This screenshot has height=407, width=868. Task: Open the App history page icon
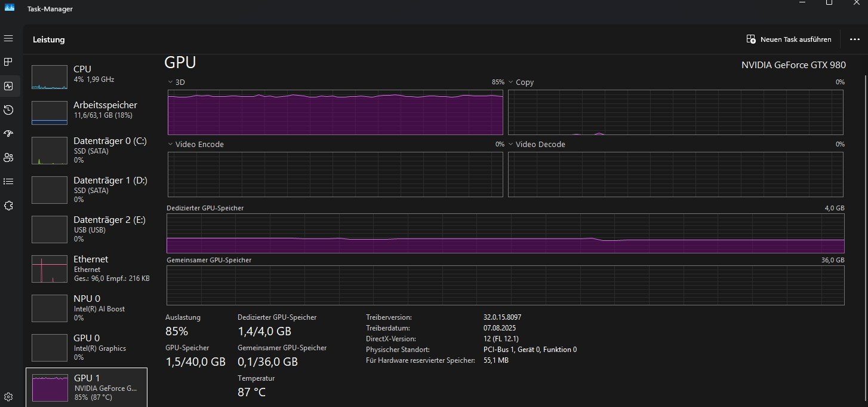8,109
